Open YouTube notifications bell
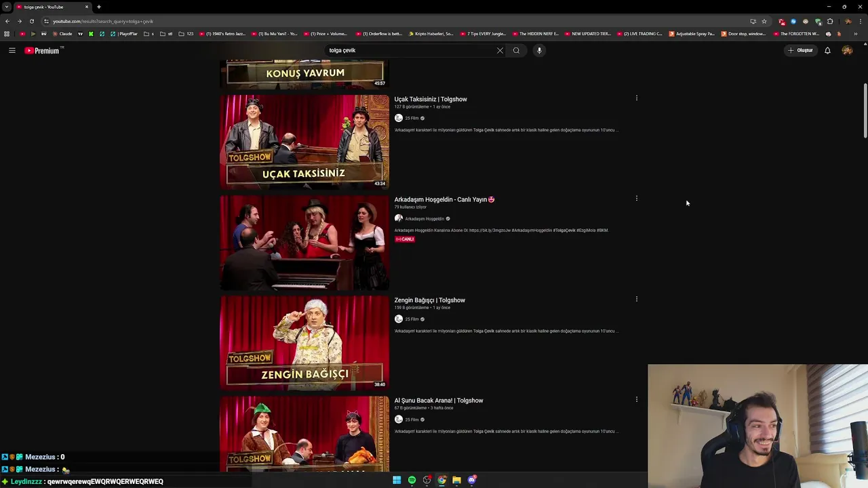Viewport: 868px width, 488px height. [x=827, y=50]
